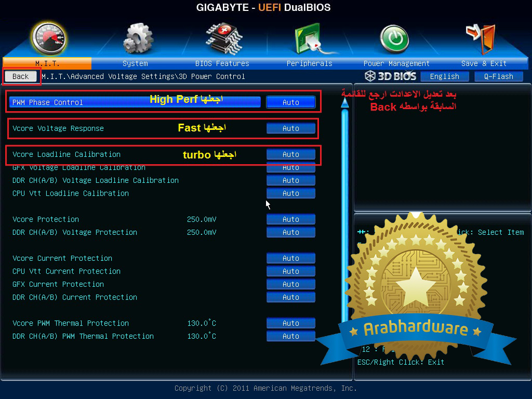Click the System gears icon
This screenshot has width=532, height=399.
138,38
